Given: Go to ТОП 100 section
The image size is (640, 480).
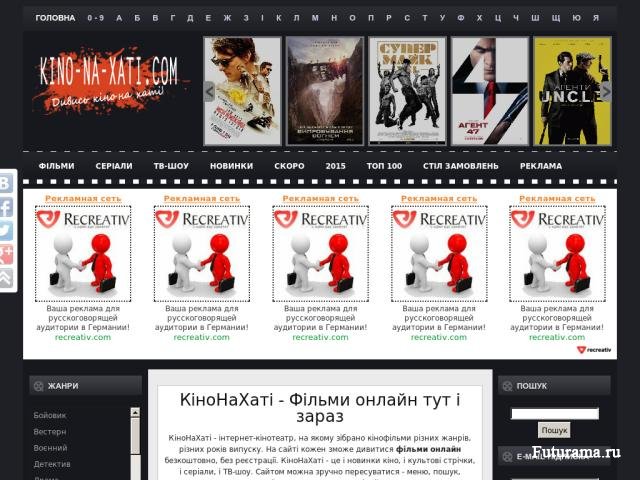Looking at the screenshot, I should pyautogui.click(x=384, y=166).
